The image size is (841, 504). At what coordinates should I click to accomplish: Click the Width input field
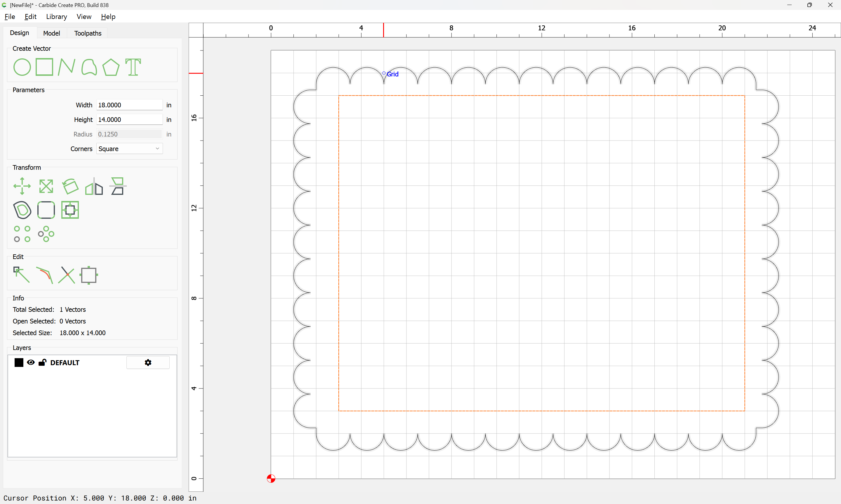(129, 105)
